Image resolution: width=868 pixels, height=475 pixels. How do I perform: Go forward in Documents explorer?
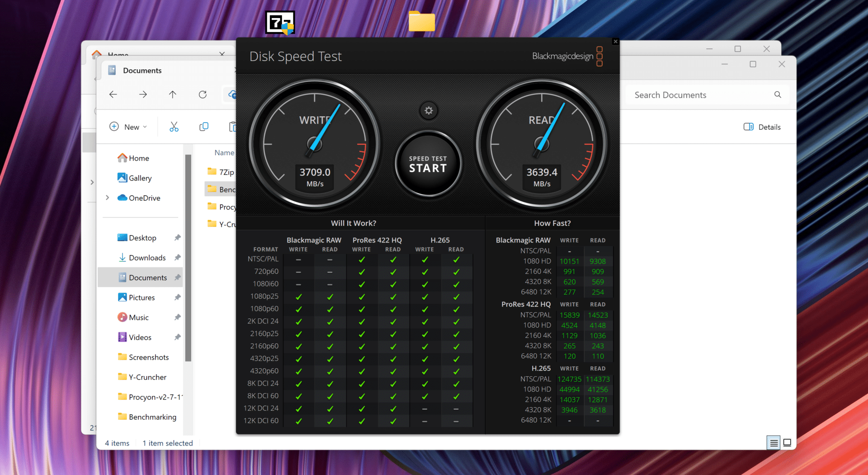click(143, 94)
